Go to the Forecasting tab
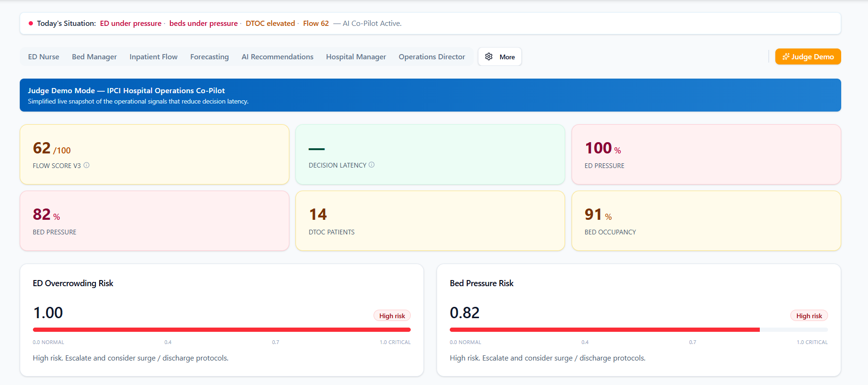 pyautogui.click(x=209, y=56)
